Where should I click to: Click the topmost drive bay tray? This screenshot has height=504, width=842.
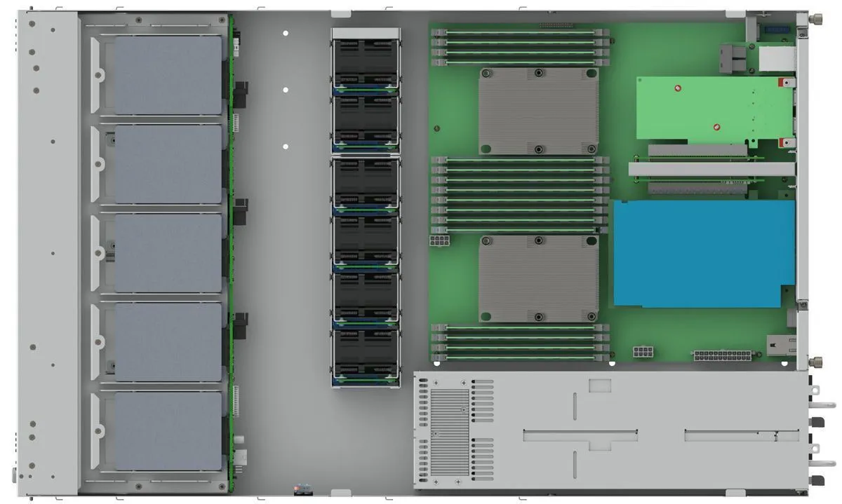[167, 75]
